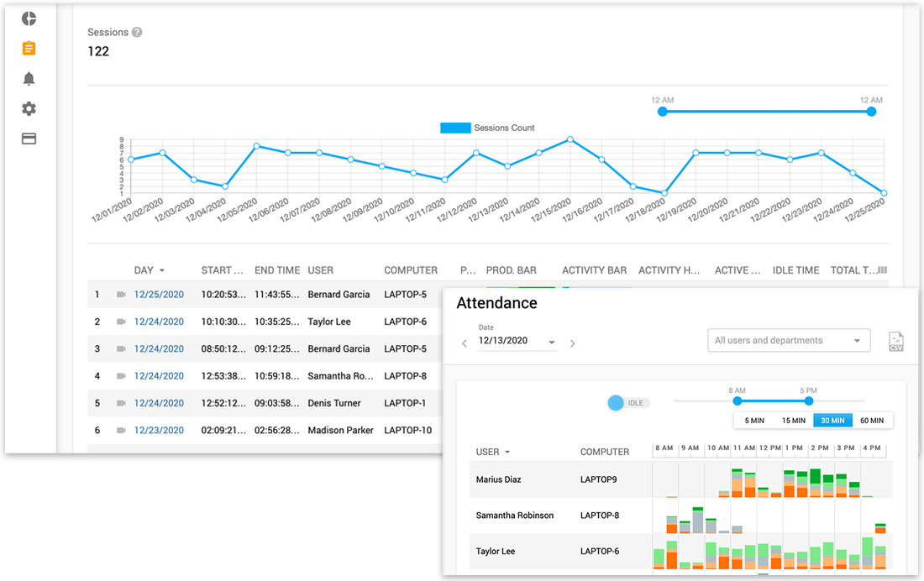Open the column chooser icon in table header

click(x=881, y=270)
